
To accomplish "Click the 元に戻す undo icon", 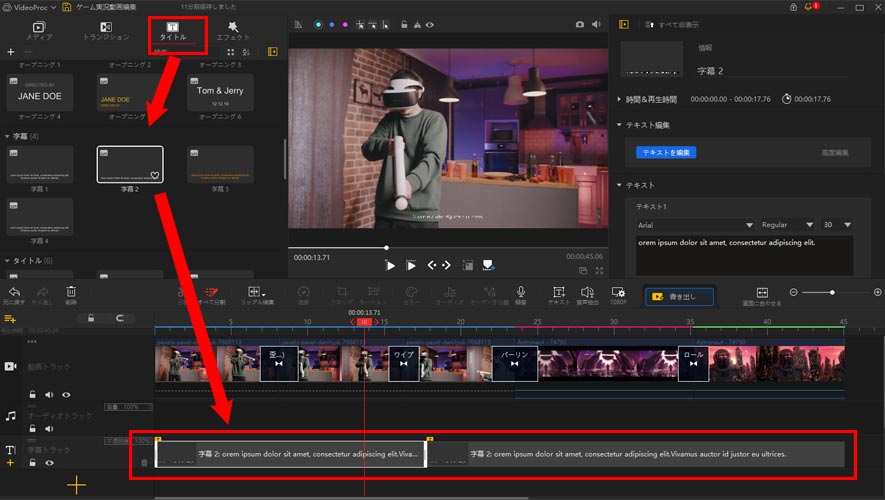I will 14,292.
